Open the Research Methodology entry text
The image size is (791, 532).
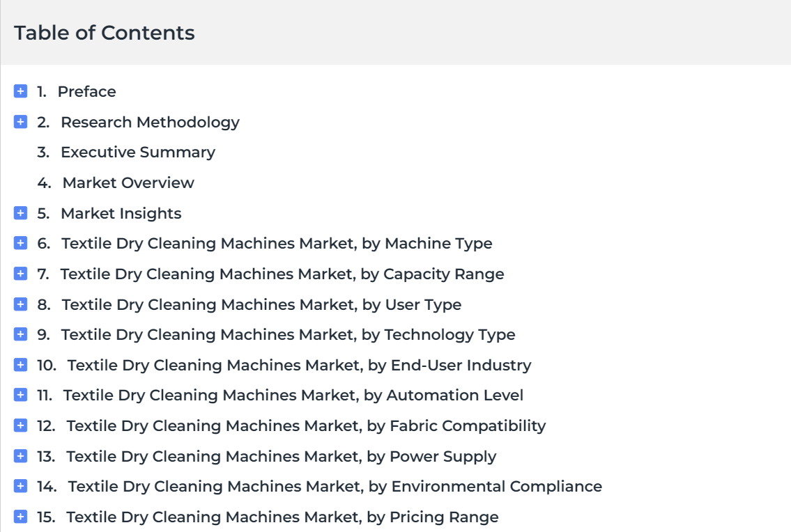tap(151, 123)
